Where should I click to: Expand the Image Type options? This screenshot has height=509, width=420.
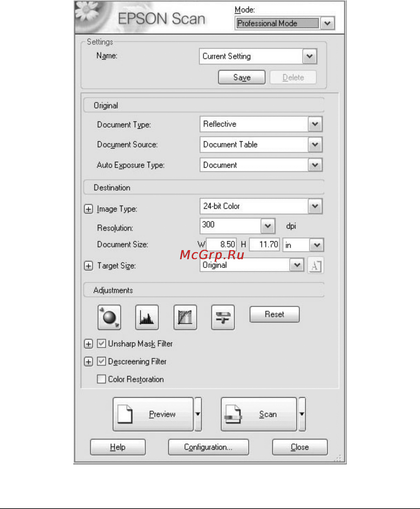pyautogui.click(x=88, y=209)
